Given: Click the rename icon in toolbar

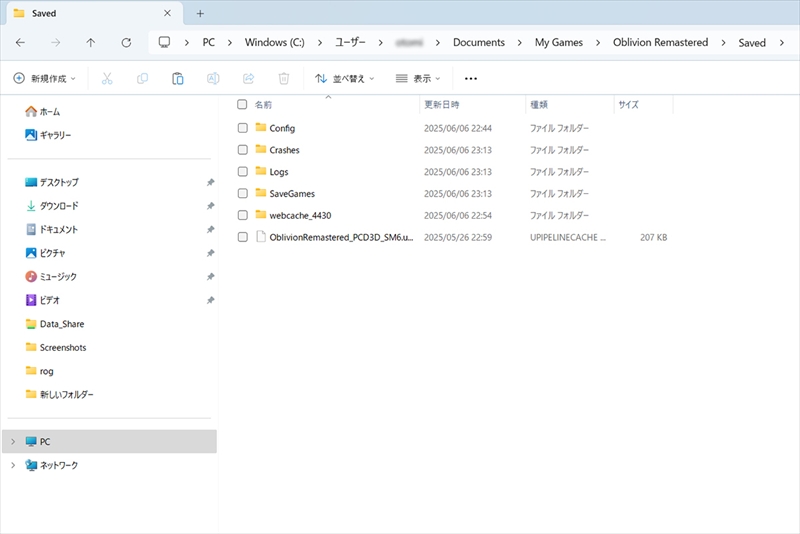Looking at the screenshot, I should point(213,79).
